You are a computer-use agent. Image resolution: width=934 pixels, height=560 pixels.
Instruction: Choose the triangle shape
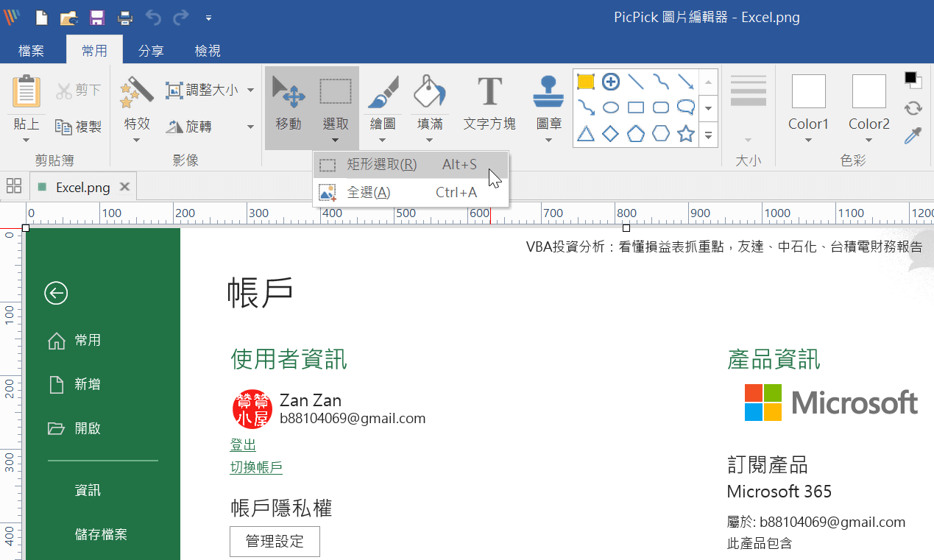coord(586,133)
